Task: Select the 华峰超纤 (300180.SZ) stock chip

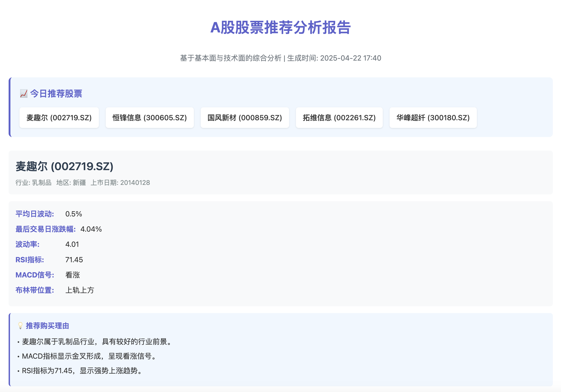Action: 433,118
